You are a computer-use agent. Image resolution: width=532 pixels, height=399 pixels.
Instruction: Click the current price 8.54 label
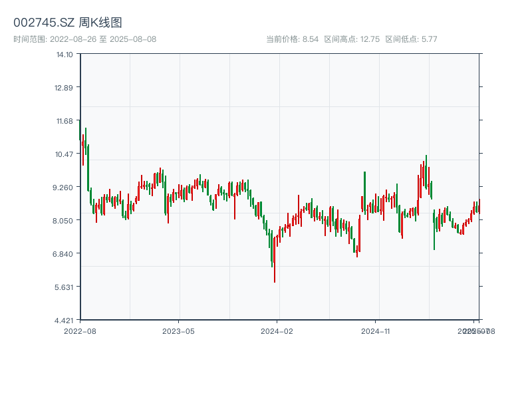293,39
